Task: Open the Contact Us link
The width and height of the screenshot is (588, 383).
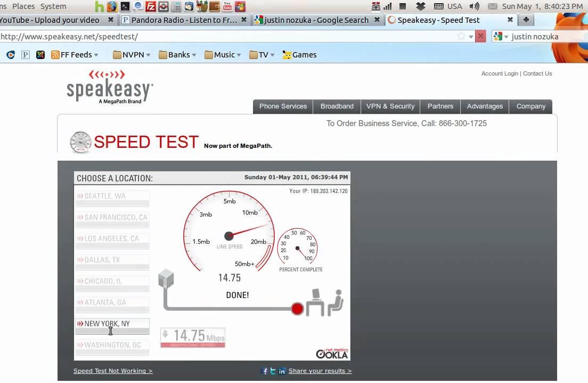Action: click(x=537, y=73)
